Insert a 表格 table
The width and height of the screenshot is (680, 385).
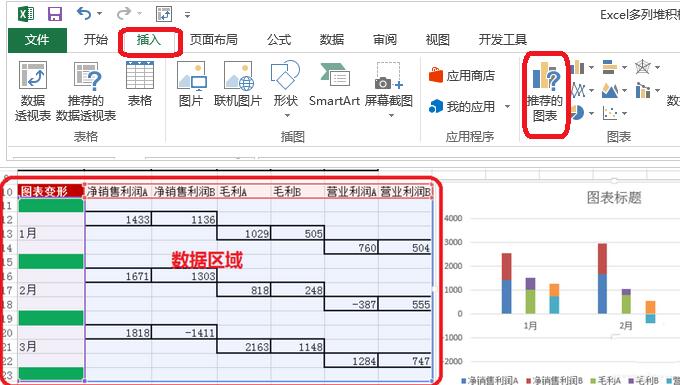pos(140,84)
